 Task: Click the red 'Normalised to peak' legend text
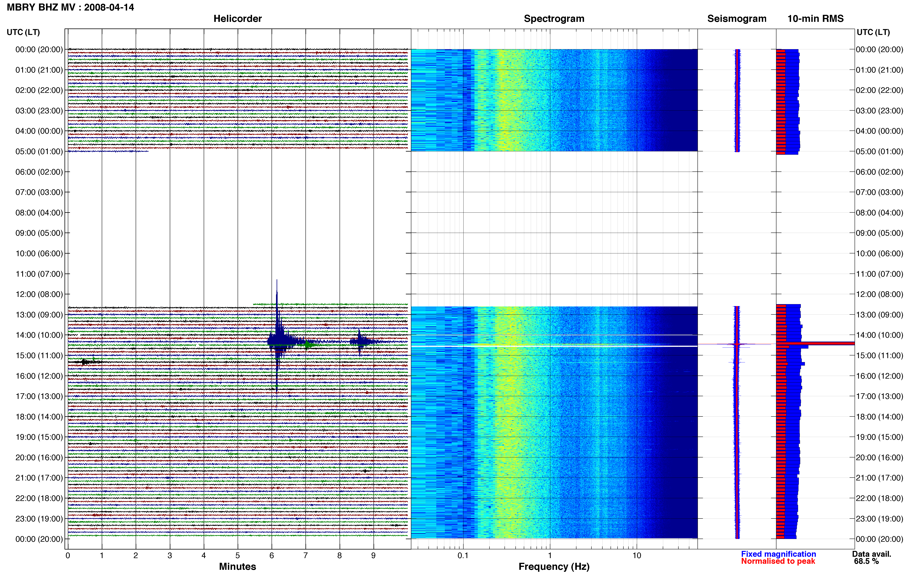tap(778, 561)
